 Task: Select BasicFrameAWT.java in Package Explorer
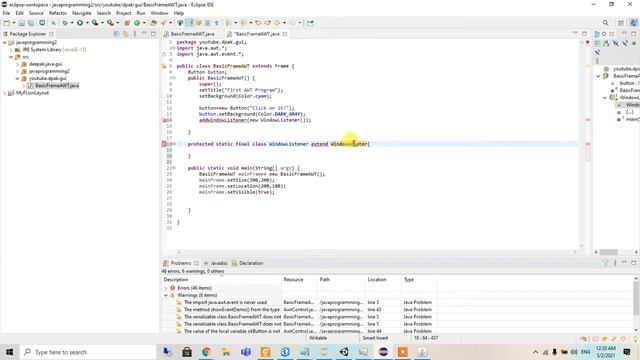pos(57,86)
